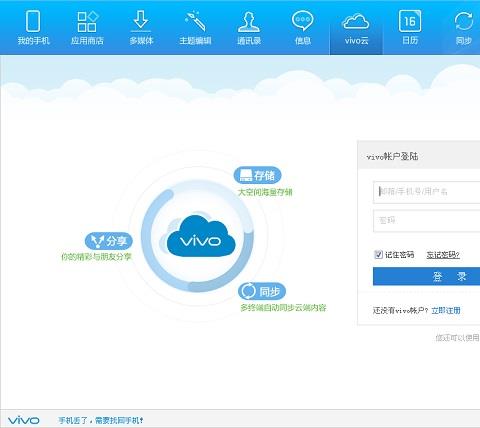Click the vivo cloud logo in circle
Viewport: 480px width, 428px height.
200,236
